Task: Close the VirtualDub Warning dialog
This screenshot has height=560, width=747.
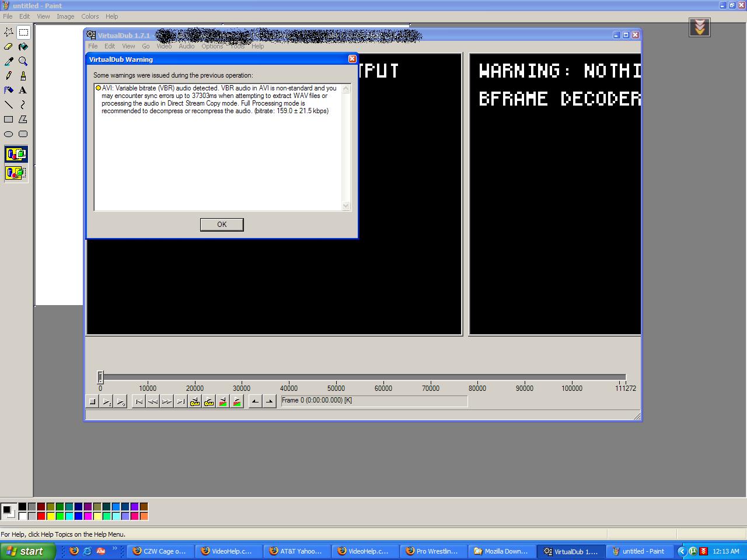Action: 352,59
